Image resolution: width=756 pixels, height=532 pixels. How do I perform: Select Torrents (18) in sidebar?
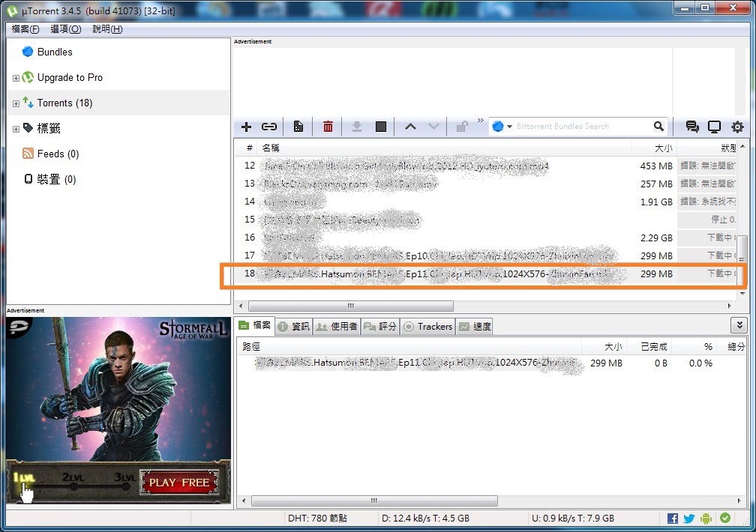64,103
